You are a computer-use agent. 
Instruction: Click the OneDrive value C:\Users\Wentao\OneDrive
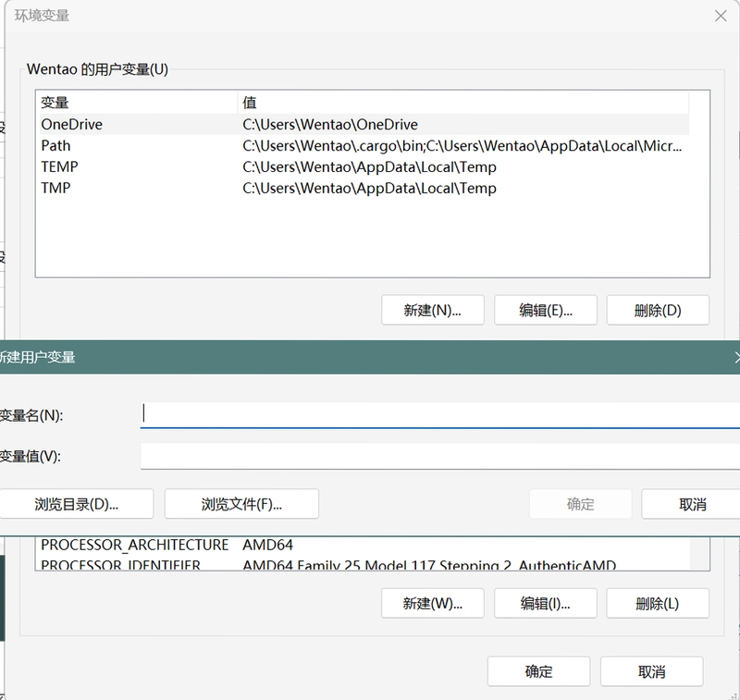[x=330, y=125]
